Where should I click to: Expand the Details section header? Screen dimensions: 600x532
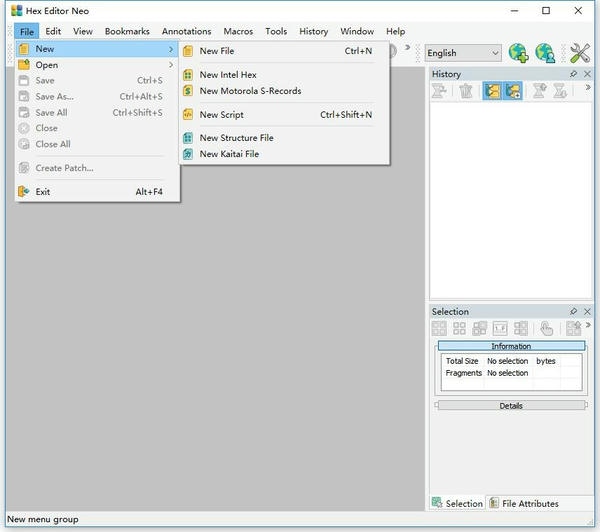[x=511, y=405]
